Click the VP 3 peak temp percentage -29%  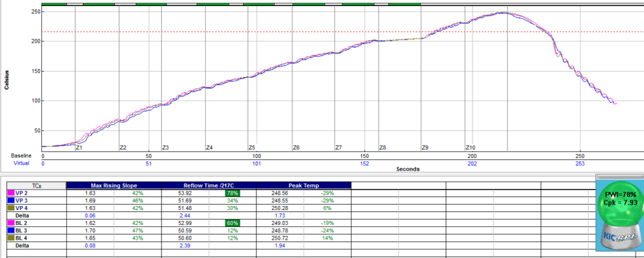tap(328, 200)
